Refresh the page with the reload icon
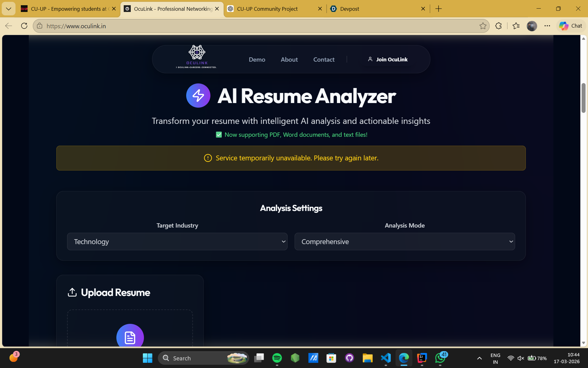 (24, 26)
